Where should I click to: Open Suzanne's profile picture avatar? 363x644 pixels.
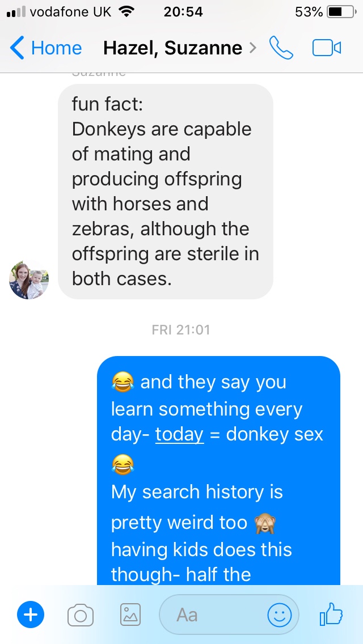tap(29, 279)
